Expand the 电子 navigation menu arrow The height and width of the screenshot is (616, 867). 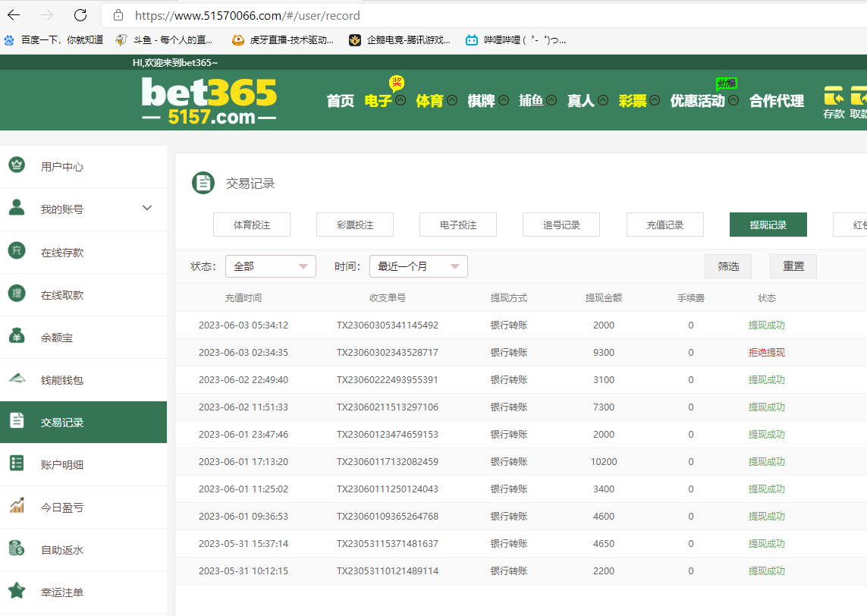(401, 100)
